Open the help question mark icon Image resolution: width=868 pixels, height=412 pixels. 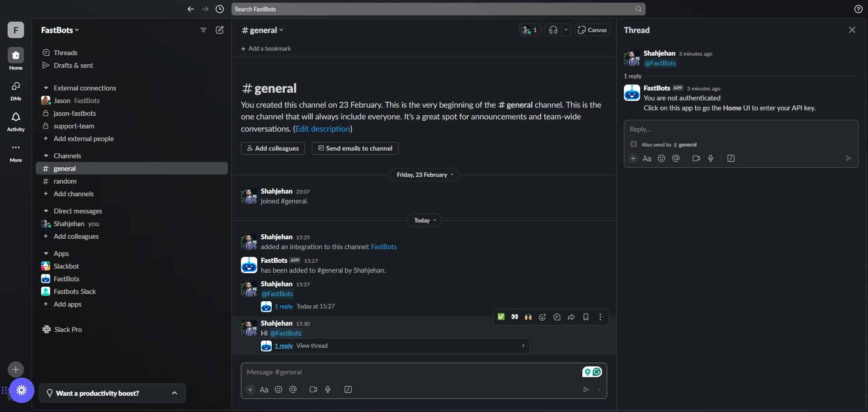point(858,9)
